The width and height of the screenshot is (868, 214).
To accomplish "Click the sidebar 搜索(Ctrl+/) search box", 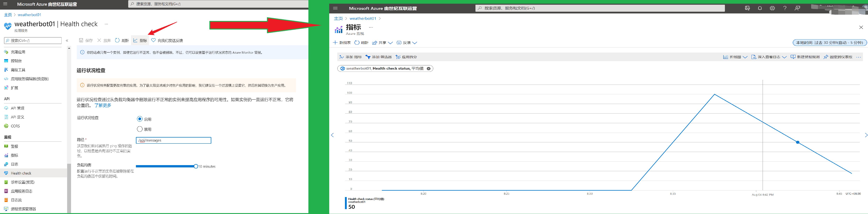I will pos(33,40).
